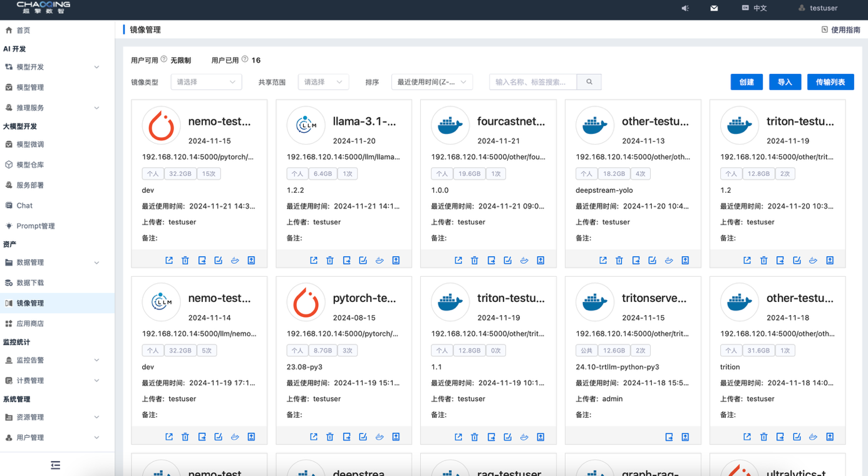Click the export icon on the tritonserve card
This screenshot has width=868, height=476.
click(x=669, y=437)
